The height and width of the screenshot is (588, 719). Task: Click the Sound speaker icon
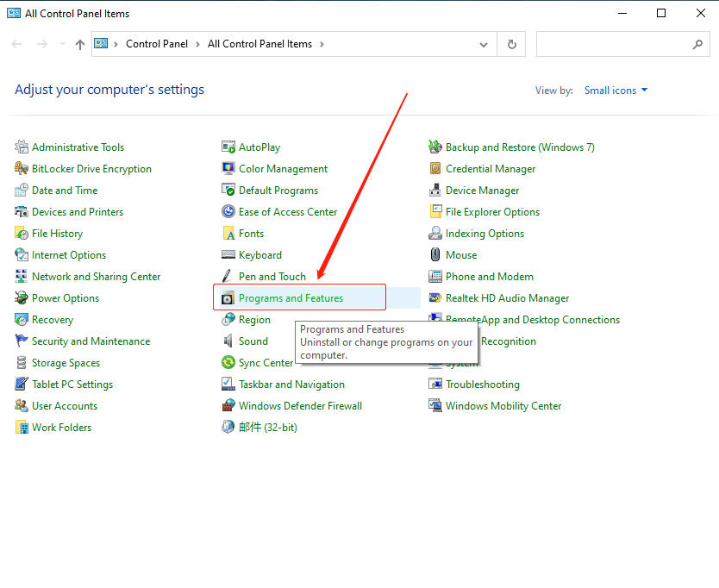(228, 341)
